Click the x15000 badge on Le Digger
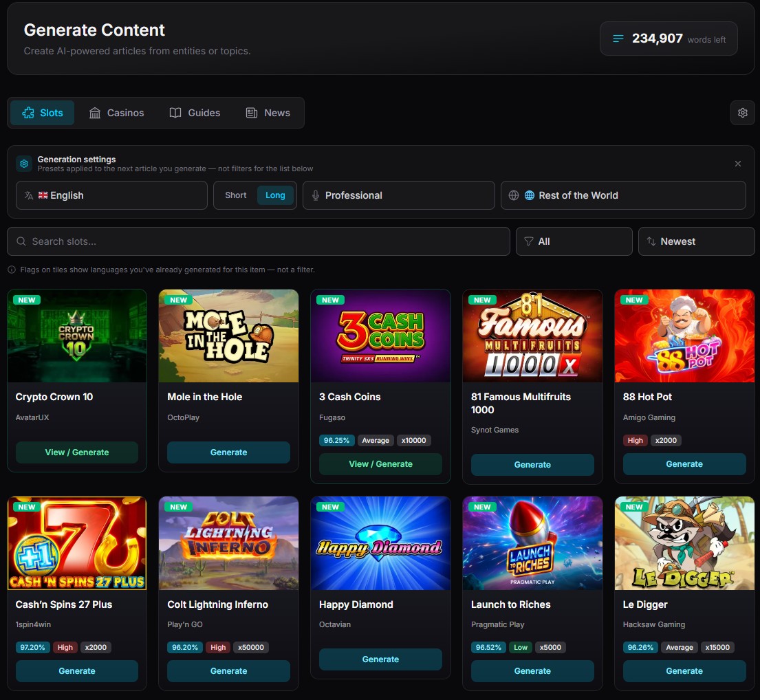760x700 pixels. pyautogui.click(x=717, y=647)
